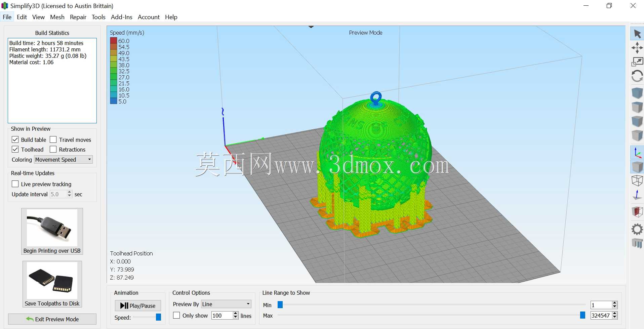Click the Filament length 11731.2 mm text
Screen dimensions: 644x329
pos(45,49)
